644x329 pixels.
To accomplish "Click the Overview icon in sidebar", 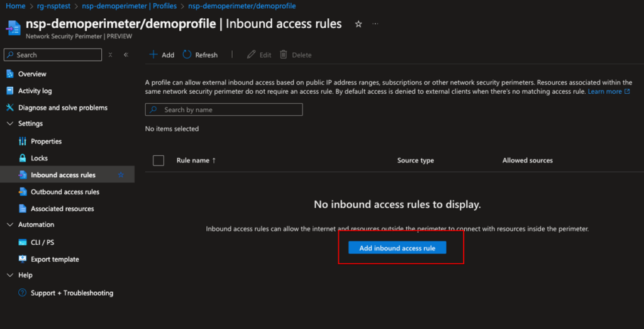I will click(x=9, y=74).
